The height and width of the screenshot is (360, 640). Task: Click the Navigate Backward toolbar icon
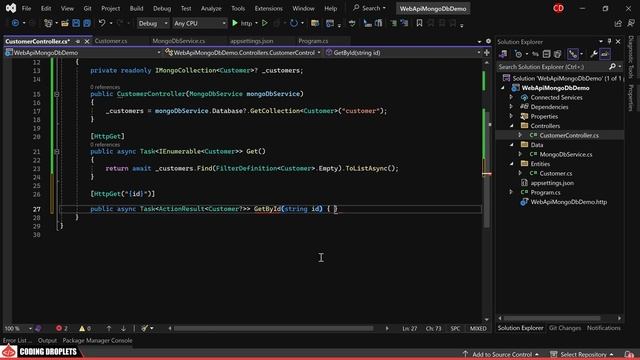coord(15,23)
